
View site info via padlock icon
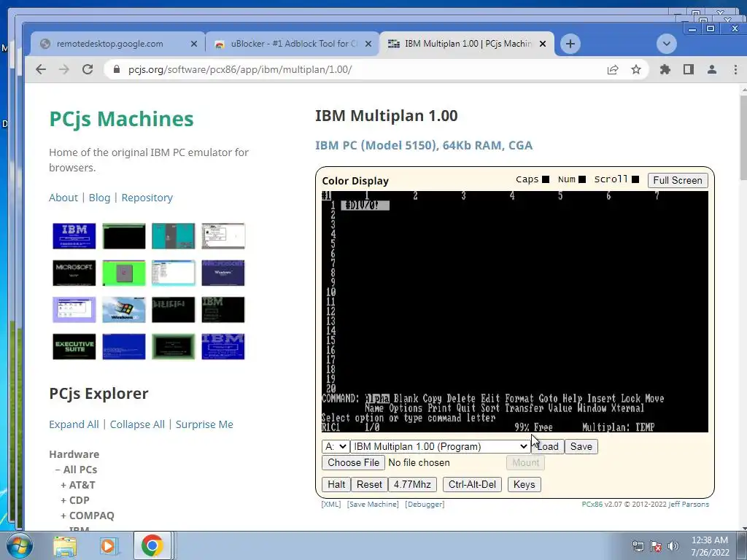(x=117, y=69)
